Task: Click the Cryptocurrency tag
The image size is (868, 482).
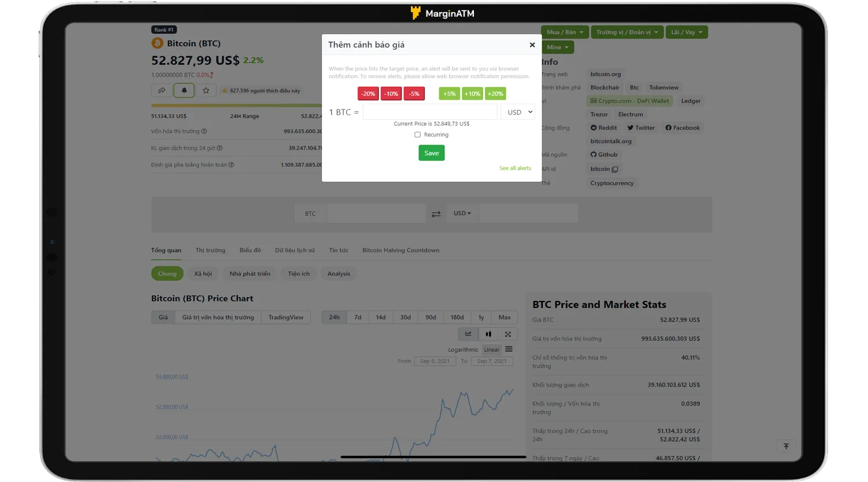Action: point(612,183)
